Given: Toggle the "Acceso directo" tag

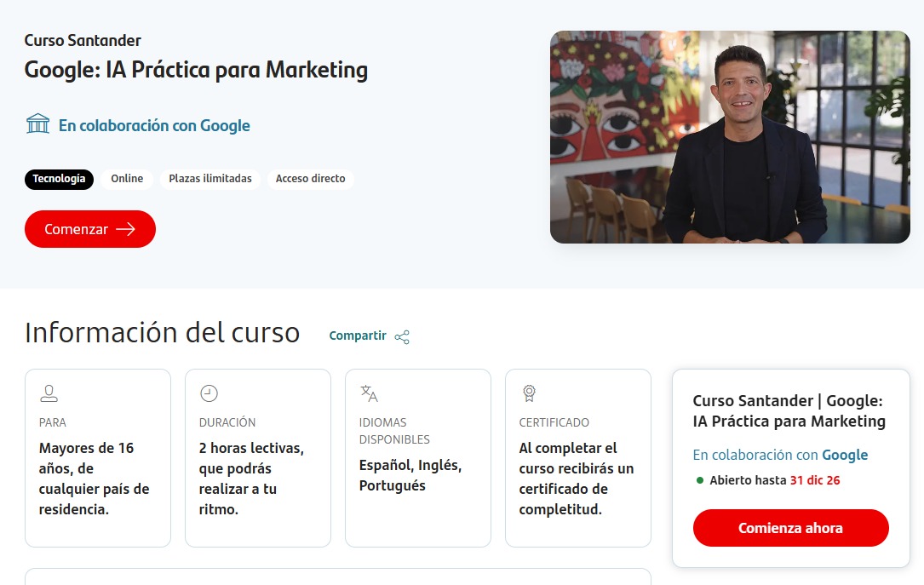Looking at the screenshot, I should point(311,179).
